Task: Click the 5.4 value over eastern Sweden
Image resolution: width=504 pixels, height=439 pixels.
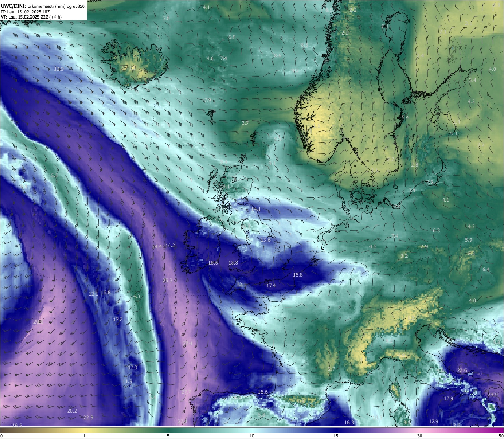Action: pos(405,117)
